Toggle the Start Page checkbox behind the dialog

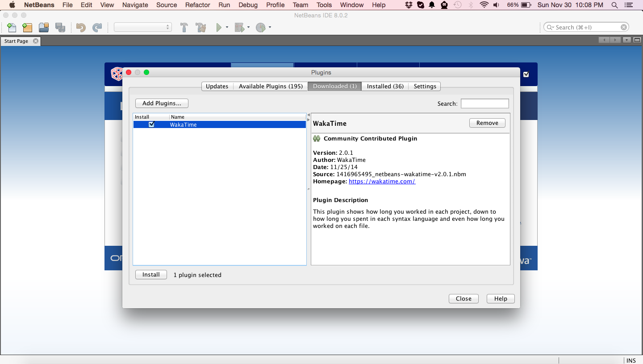[526, 74]
